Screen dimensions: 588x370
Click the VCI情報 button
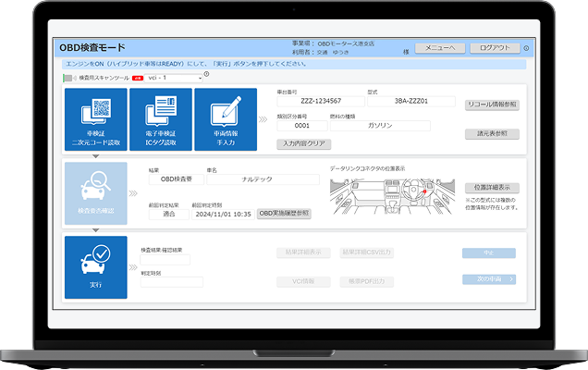point(303,281)
